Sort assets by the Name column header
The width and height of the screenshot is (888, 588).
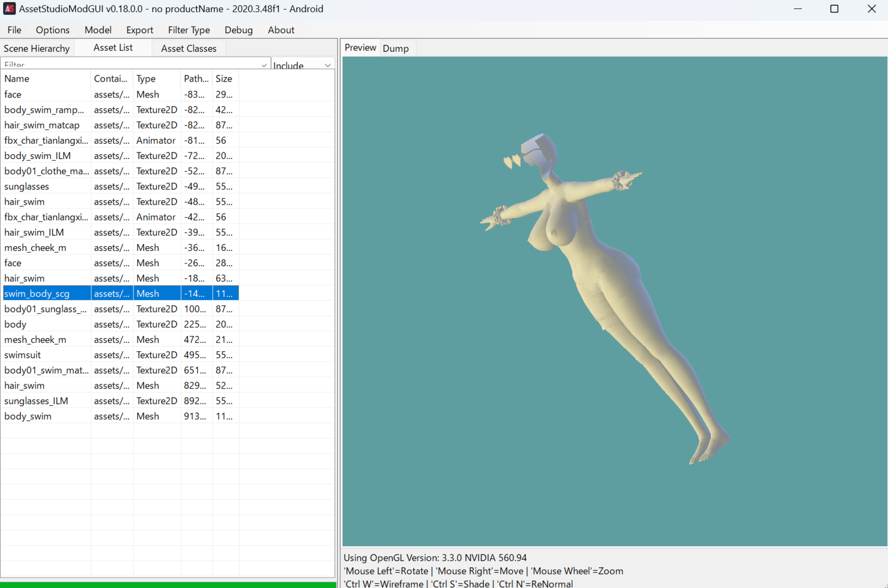tap(46, 78)
